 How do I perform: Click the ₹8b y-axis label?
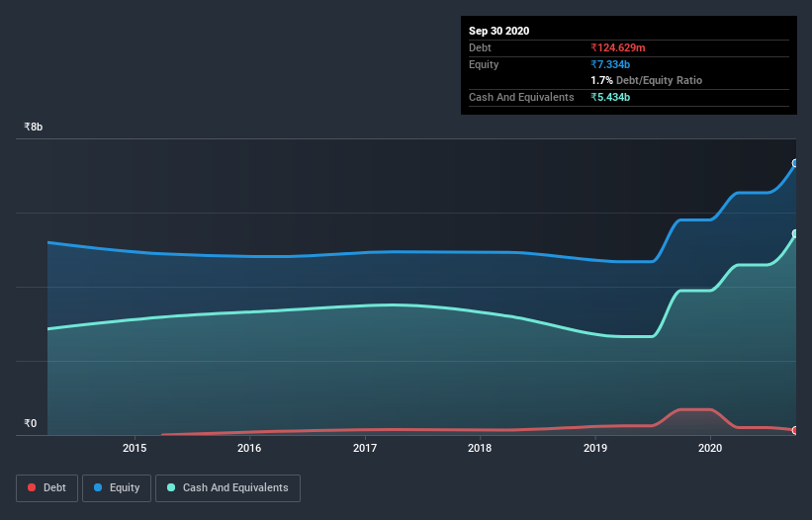tap(34, 127)
